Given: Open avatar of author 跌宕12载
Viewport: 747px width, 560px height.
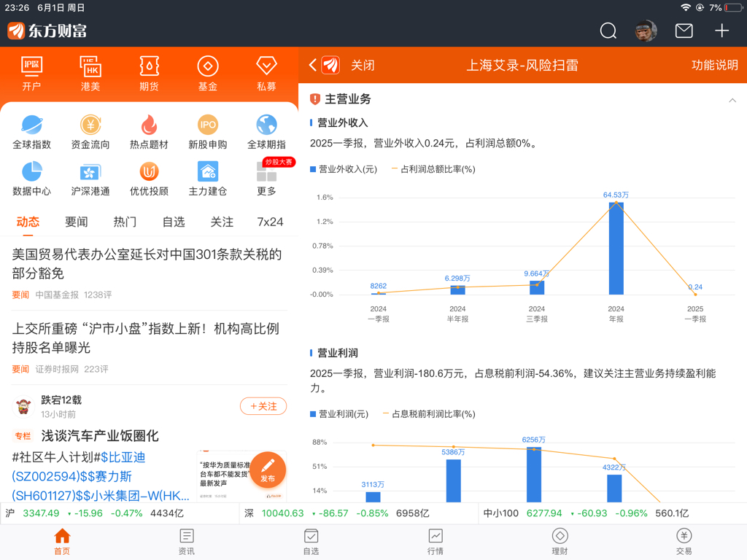Looking at the screenshot, I should (23, 406).
